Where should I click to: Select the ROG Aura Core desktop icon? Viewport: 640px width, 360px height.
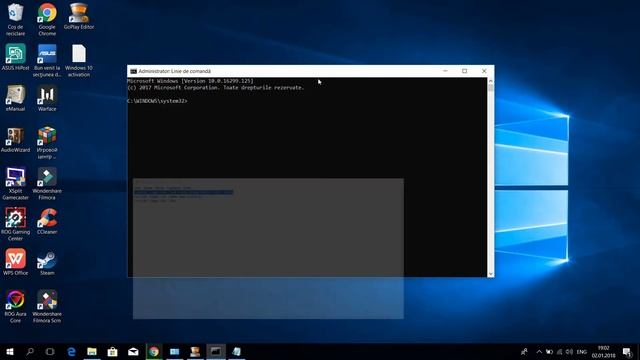tap(16, 307)
